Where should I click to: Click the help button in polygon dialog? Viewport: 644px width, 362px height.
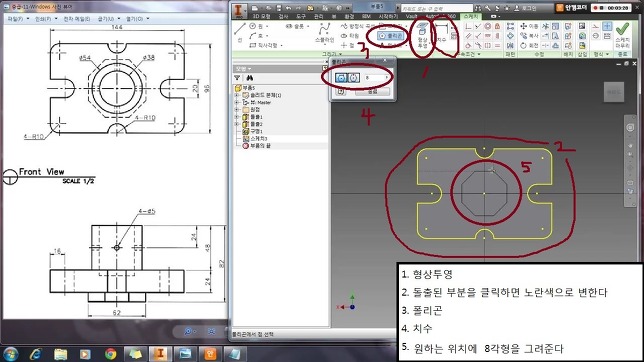340,92
